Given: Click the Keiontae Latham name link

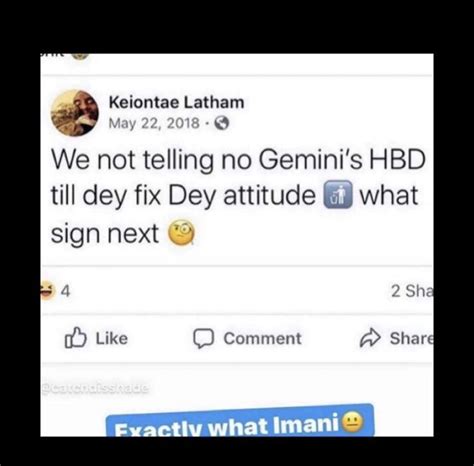Looking at the screenshot, I should coord(176,102).
